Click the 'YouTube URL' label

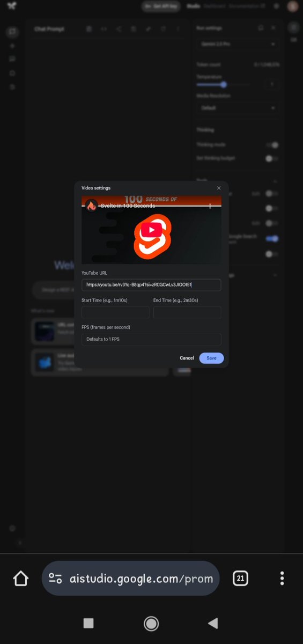94,273
